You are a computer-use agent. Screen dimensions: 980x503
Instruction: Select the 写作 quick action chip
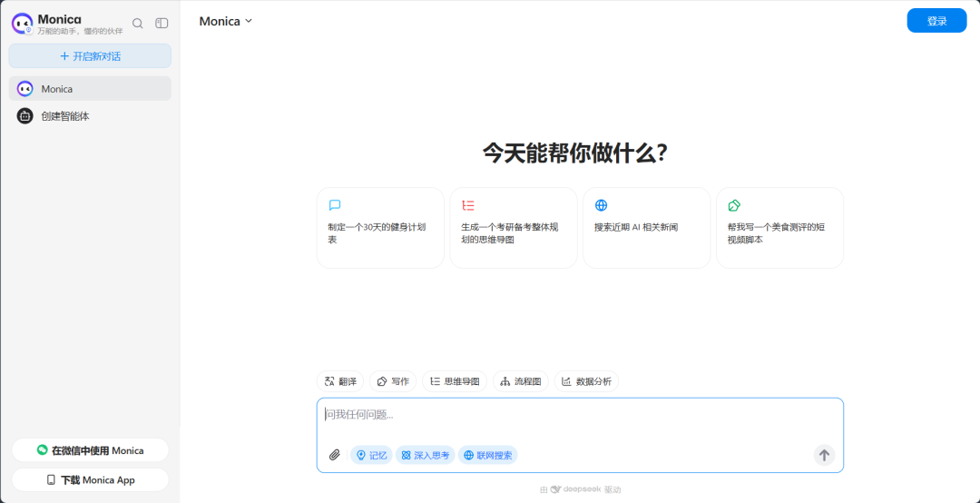pos(393,381)
